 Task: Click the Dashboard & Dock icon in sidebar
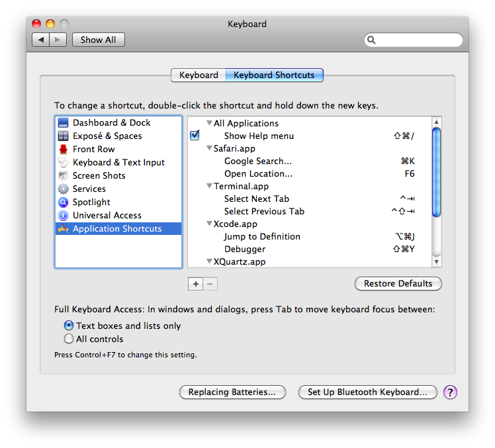click(x=64, y=123)
